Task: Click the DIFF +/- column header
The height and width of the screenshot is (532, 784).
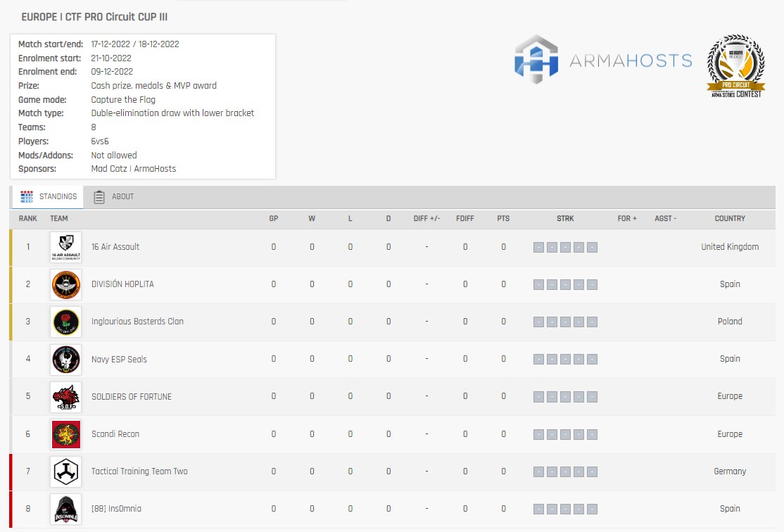Action: (x=427, y=218)
